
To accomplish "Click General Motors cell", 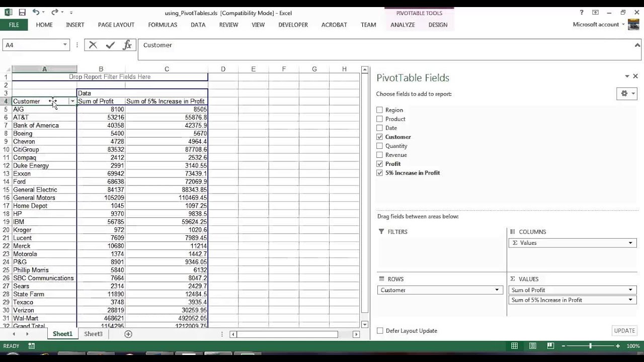I will (x=44, y=198).
